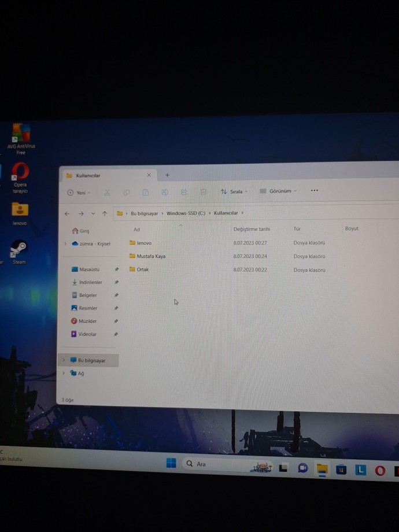Click Opera tarayıcı desktop shortcut
This screenshot has width=399, height=532.
coord(20,178)
